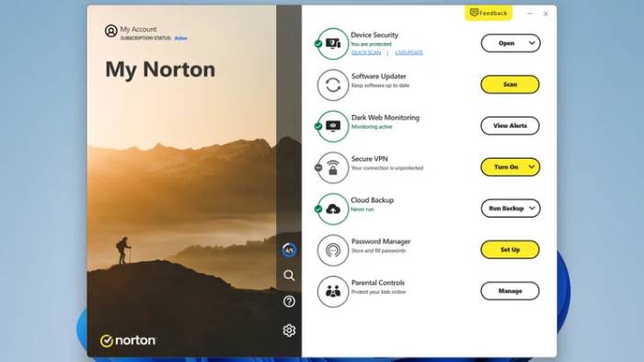Image resolution: width=644 pixels, height=362 pixels.
Task: Open the help question mark icon
Action: tap(289, 301)
